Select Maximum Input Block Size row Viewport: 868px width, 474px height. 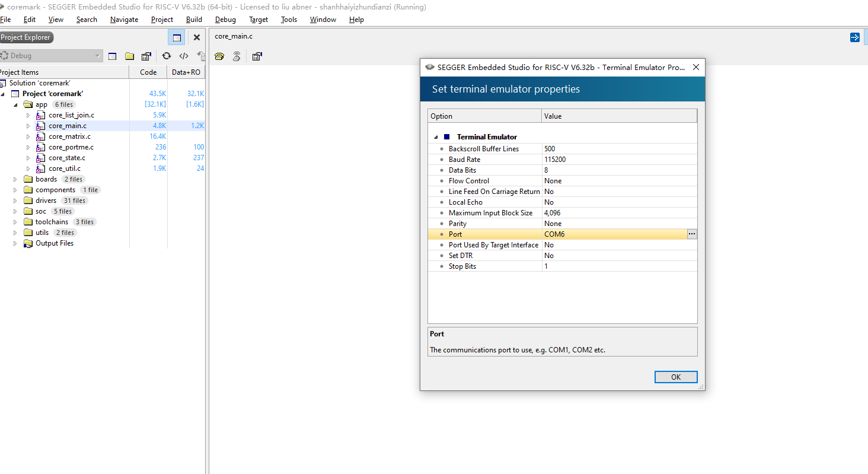562,213
